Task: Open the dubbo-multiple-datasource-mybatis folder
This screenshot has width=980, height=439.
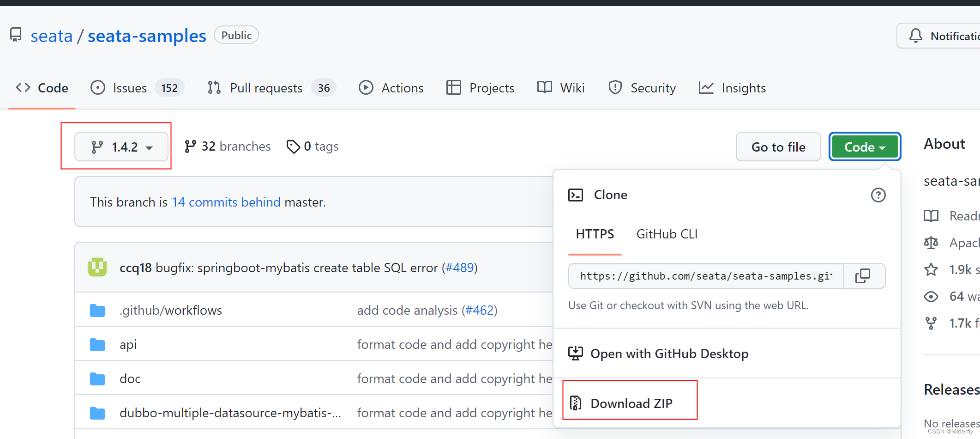Action: [230, 413]
